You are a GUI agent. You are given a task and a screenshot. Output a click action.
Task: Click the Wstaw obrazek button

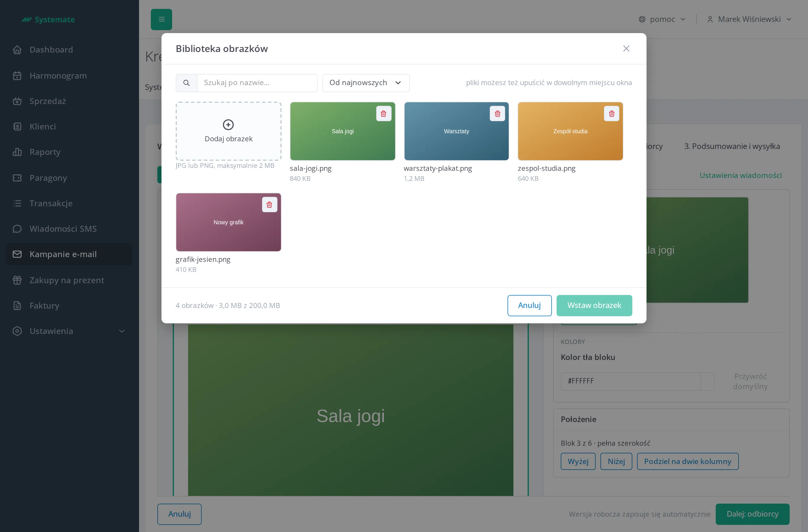coord(594,305)
